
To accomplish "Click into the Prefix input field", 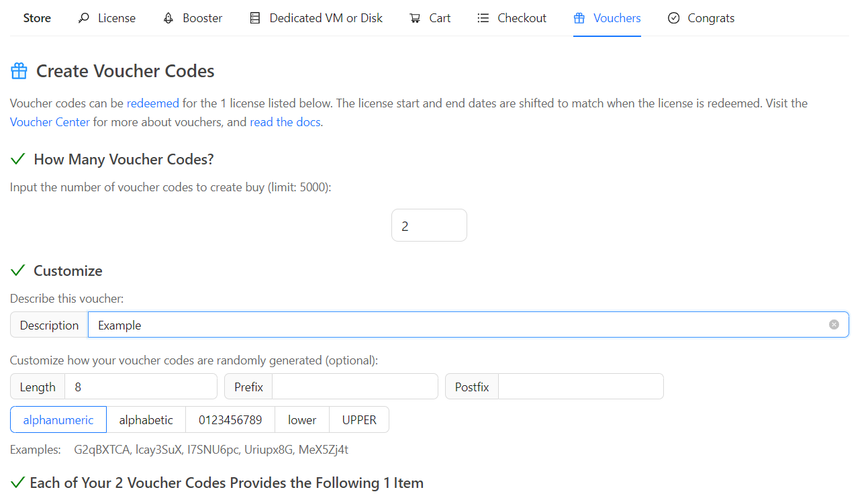I will [354, 387].
